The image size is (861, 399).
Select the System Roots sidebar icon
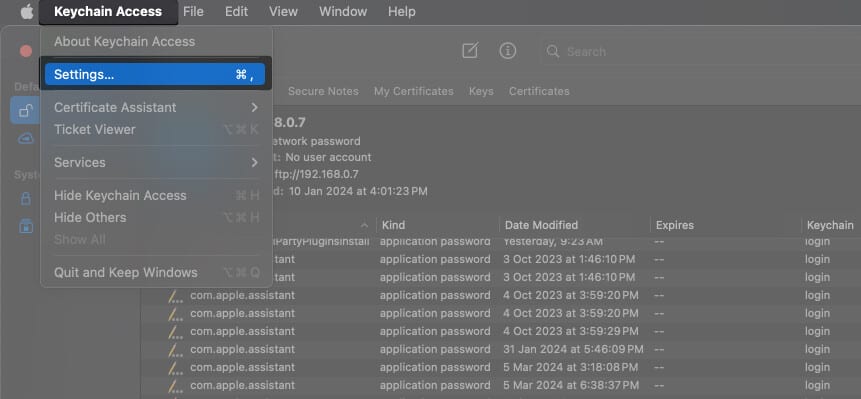pyautogui.click(x=25, y=225)
